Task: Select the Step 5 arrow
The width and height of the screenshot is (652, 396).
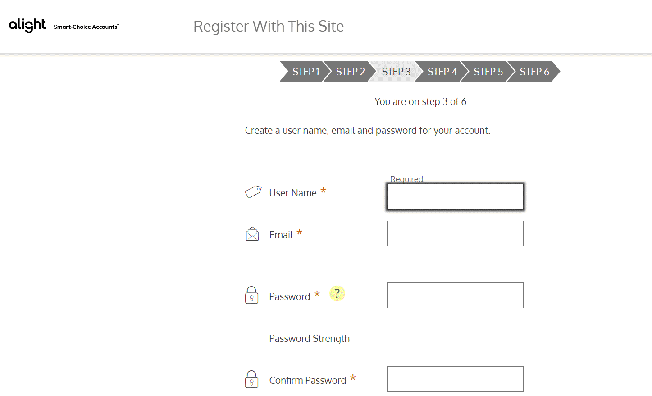Action: (486, 72)
